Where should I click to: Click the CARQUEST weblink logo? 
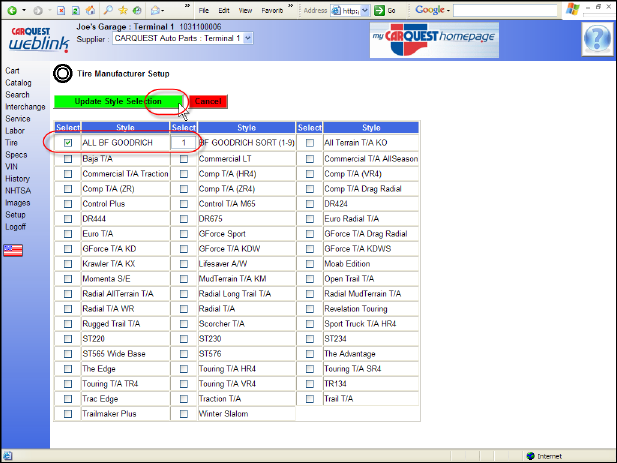tap(39, 39)
